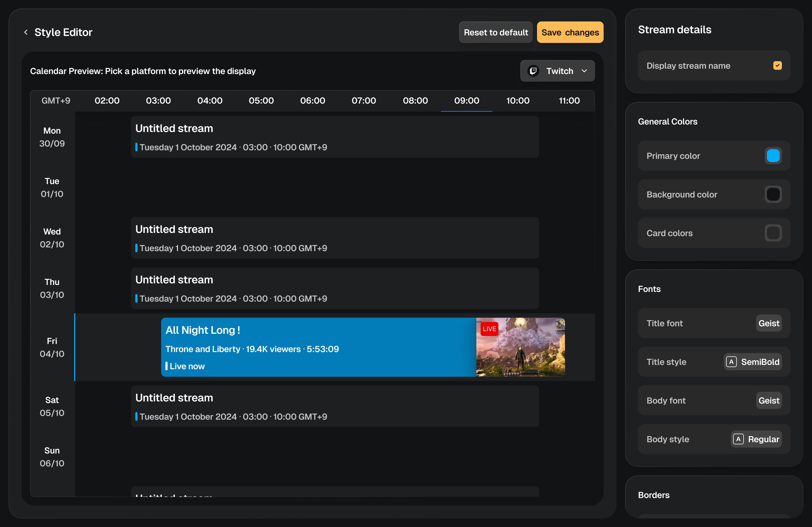Image resolution: width=812 pixels, height=527 pixels.
Task: Click the Live now status text
Action: point(187,366)
